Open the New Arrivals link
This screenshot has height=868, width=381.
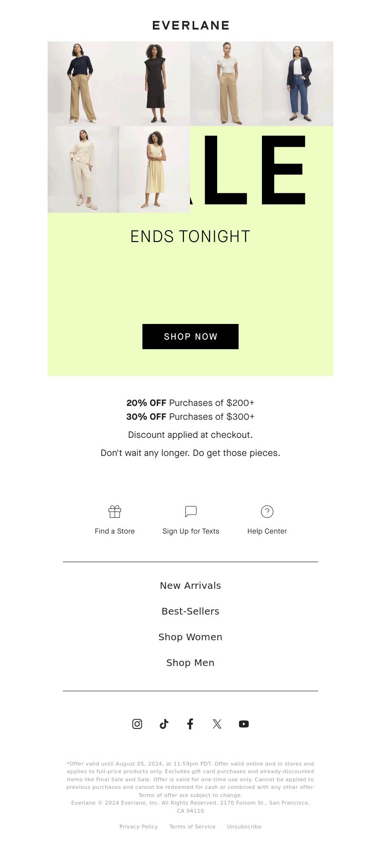(x=190, y=585)
